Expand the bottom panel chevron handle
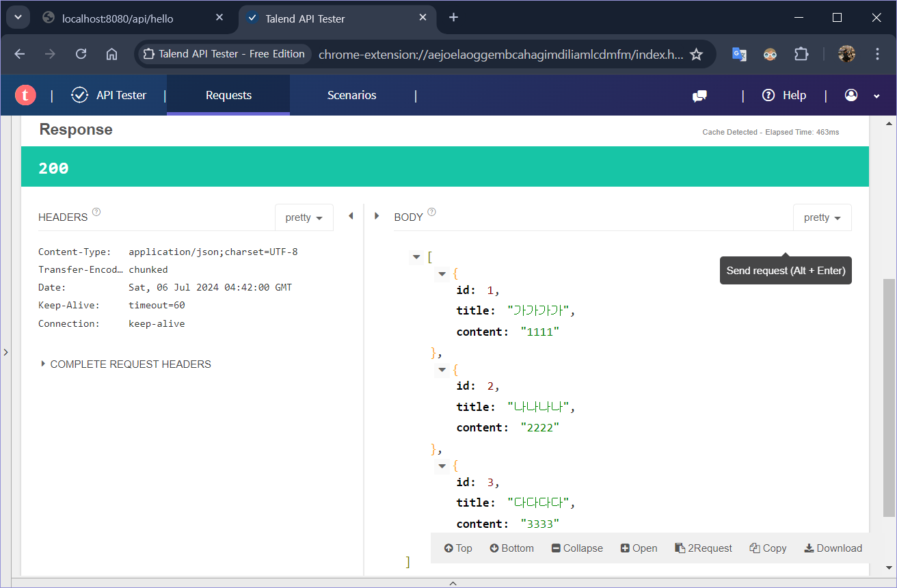Viewport: 897px width, 588px height. 453,583
